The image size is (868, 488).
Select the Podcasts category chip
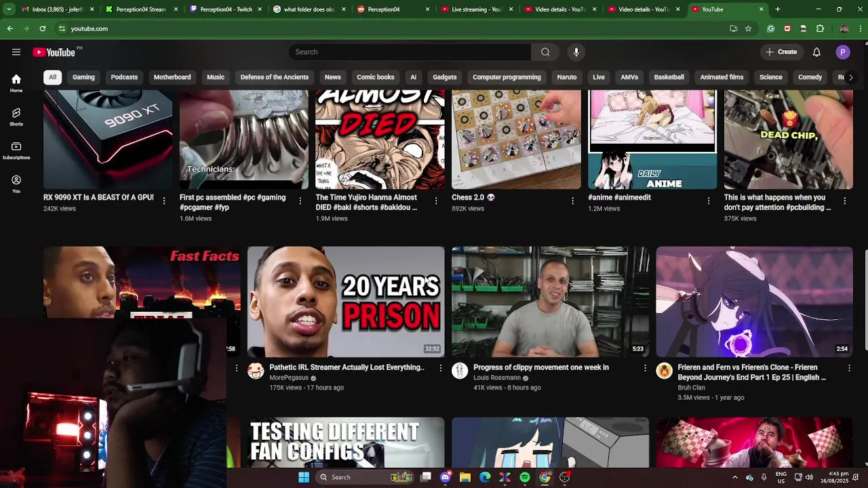tap(124, 77)
